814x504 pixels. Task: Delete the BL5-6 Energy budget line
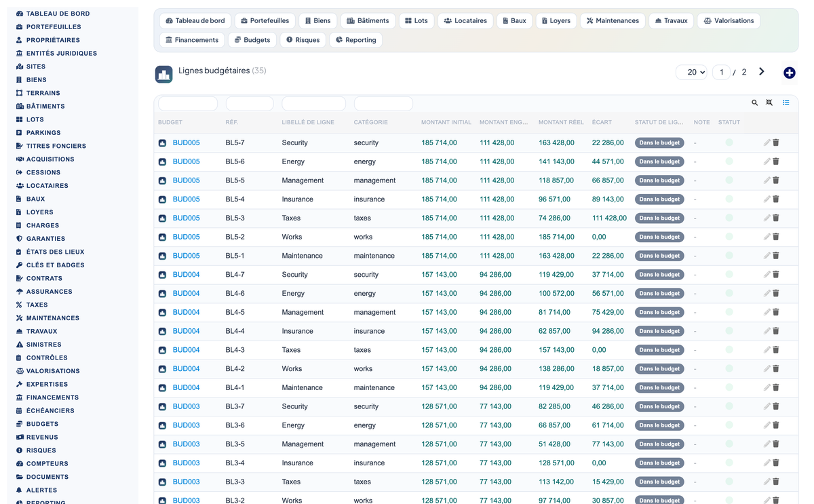776,161
